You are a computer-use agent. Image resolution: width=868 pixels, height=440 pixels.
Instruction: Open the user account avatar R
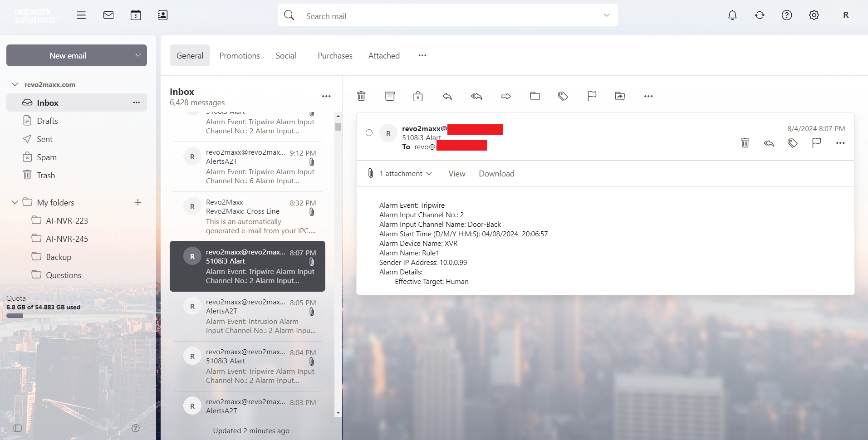pos(845,15)
